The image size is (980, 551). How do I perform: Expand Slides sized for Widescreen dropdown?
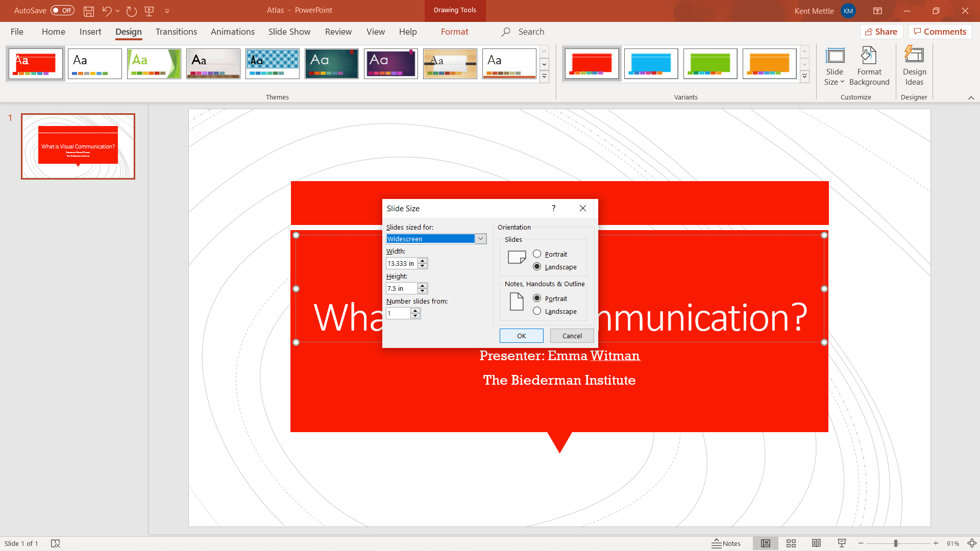point(480,239)
